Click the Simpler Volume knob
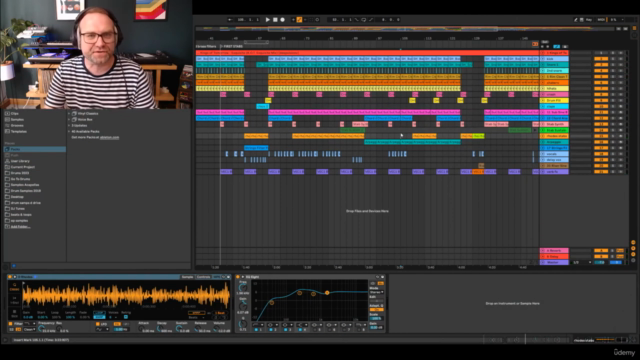Viewport: 640px width, 360px height. [x=216, y=329]
